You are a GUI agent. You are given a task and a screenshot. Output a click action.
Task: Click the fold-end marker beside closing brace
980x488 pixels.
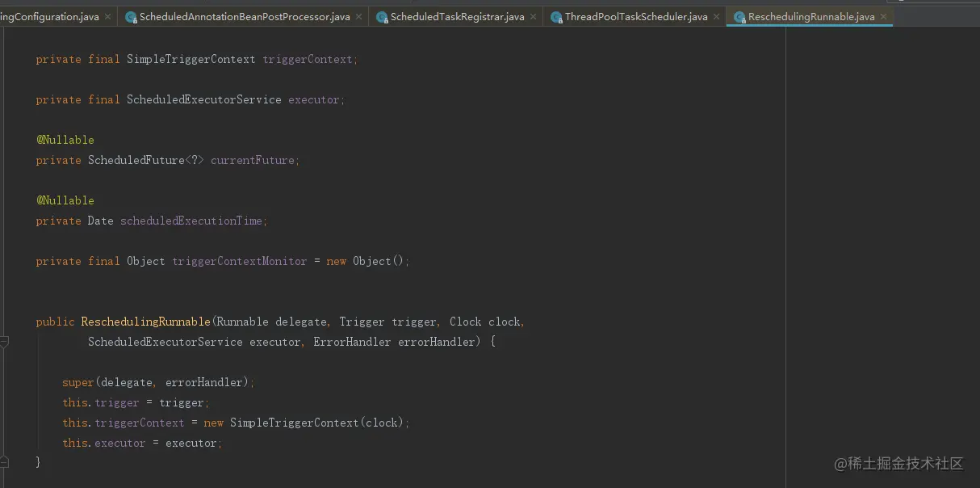click(x=4, y=462)
